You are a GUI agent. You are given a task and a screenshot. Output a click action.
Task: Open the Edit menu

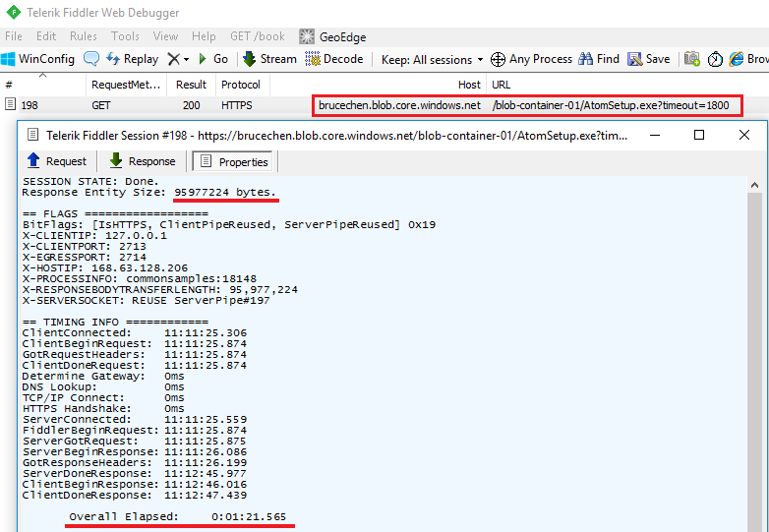[46, 36]
